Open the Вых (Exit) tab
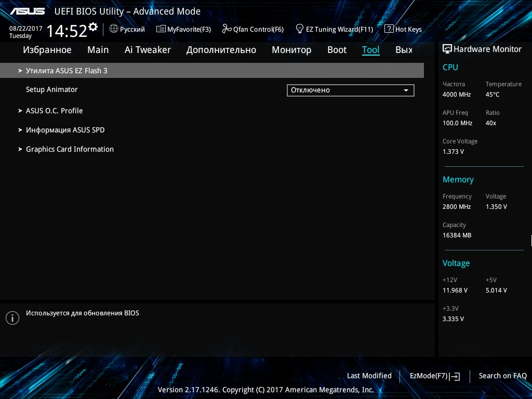This screenshot has height=399, width=532. coord(404,50)
